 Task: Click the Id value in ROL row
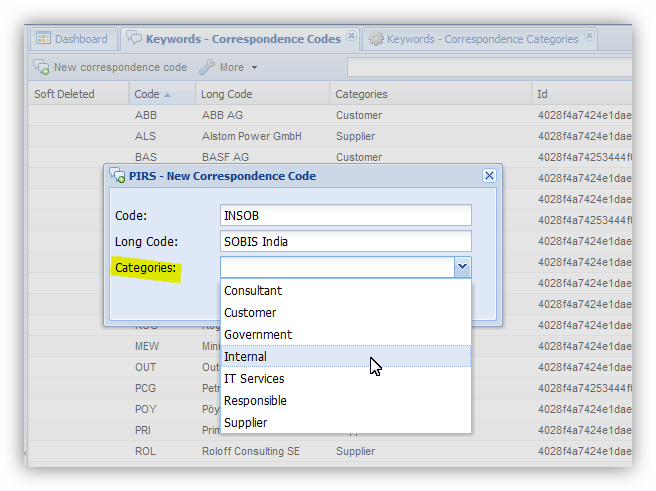pyautogui.click(x=584, y=451)
